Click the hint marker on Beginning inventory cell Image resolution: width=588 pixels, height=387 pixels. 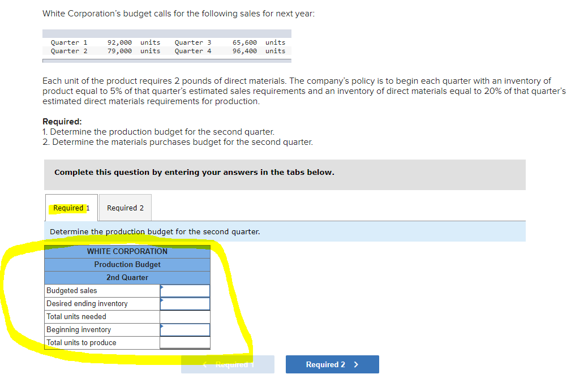(x=162, y=326)
